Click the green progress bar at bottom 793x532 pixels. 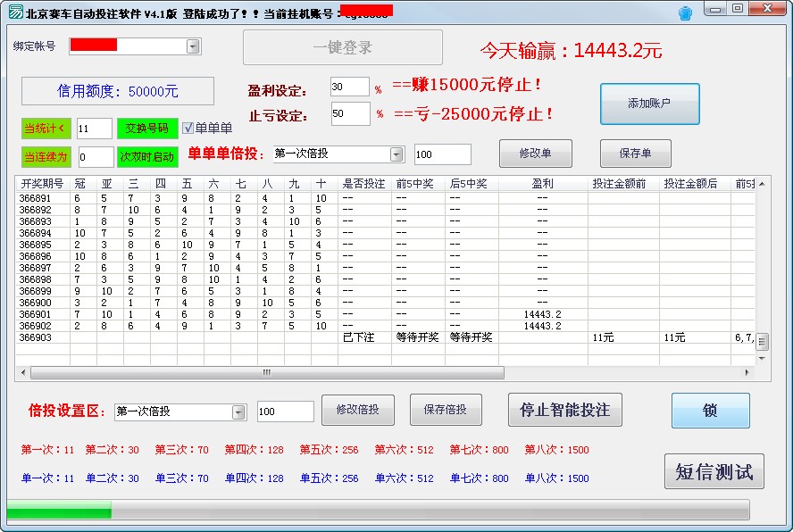59,510
